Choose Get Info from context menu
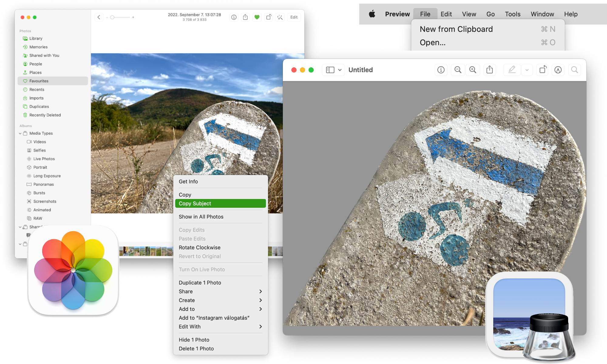 click(x=220, y=181)
